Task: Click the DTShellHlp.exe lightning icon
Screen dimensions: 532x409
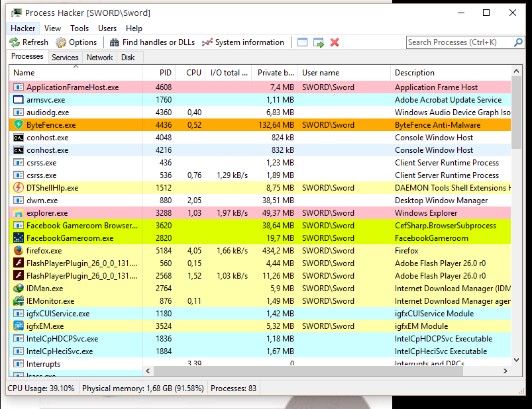Action: 19,187
